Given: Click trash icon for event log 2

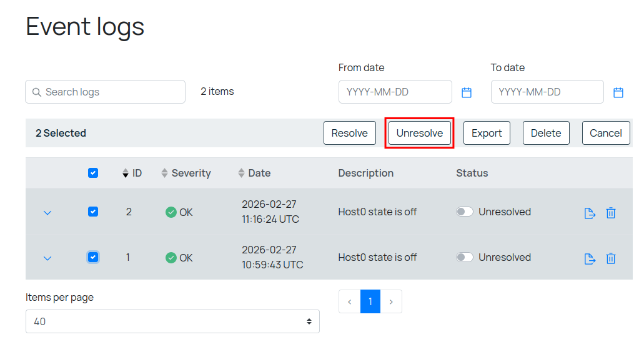Looking at the screenshot, I should coord(611,213).
